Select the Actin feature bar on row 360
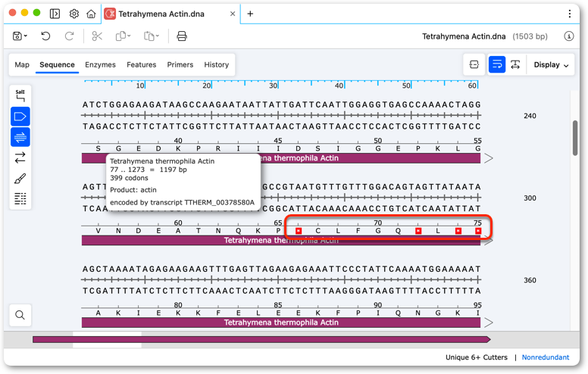588x374 pixels. click(281, 323)
